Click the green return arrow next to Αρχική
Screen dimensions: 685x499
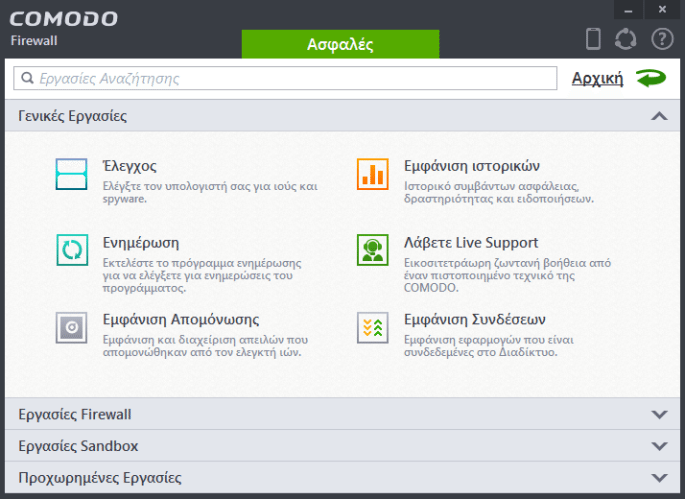coord(651,78)
